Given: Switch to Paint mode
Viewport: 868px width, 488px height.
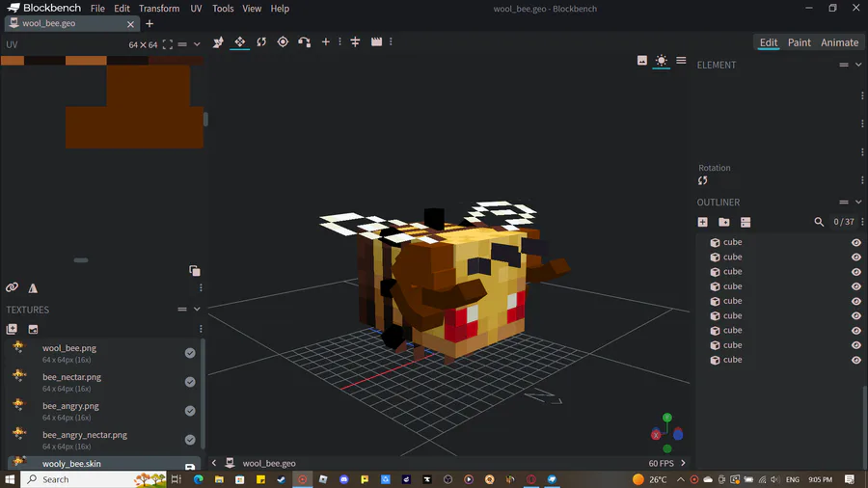Looking at the screenshot, I should click(x=800, y=42).
